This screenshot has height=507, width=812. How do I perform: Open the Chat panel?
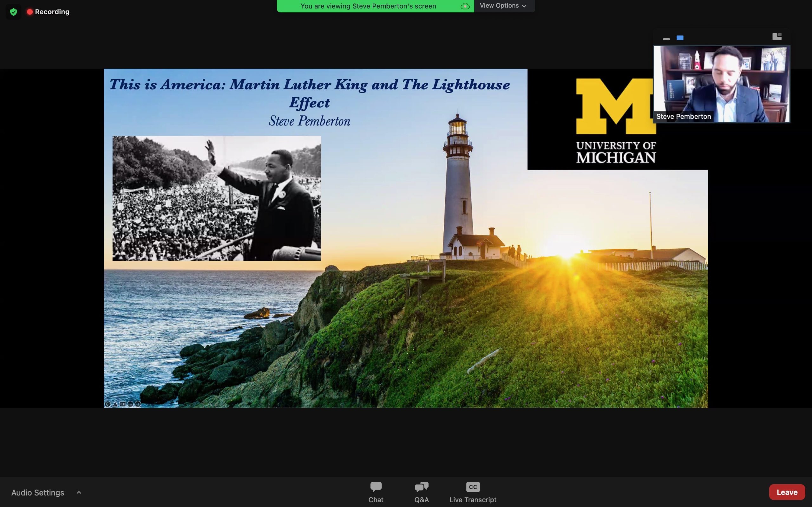tap(375, 492)
